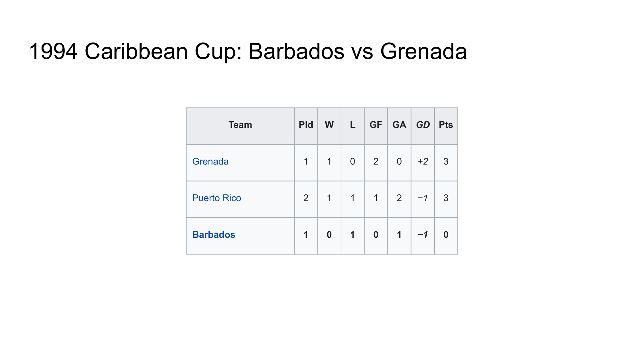The width and height of the screenshot is (644, 362).
Task: Click the L column header
Action: pos(353,125)
